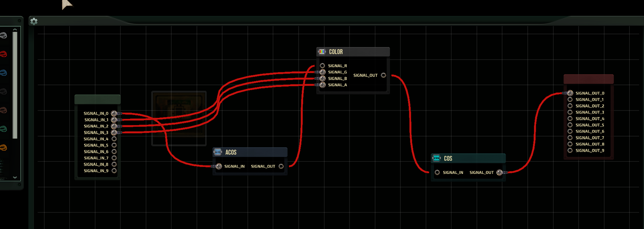Click the SIGNAL_IN_9 connector port
644x229 pixels.
coord(114,171)
